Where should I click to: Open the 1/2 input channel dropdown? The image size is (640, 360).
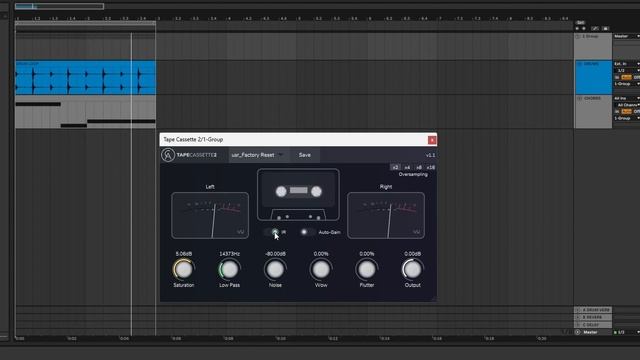(627, 71)
